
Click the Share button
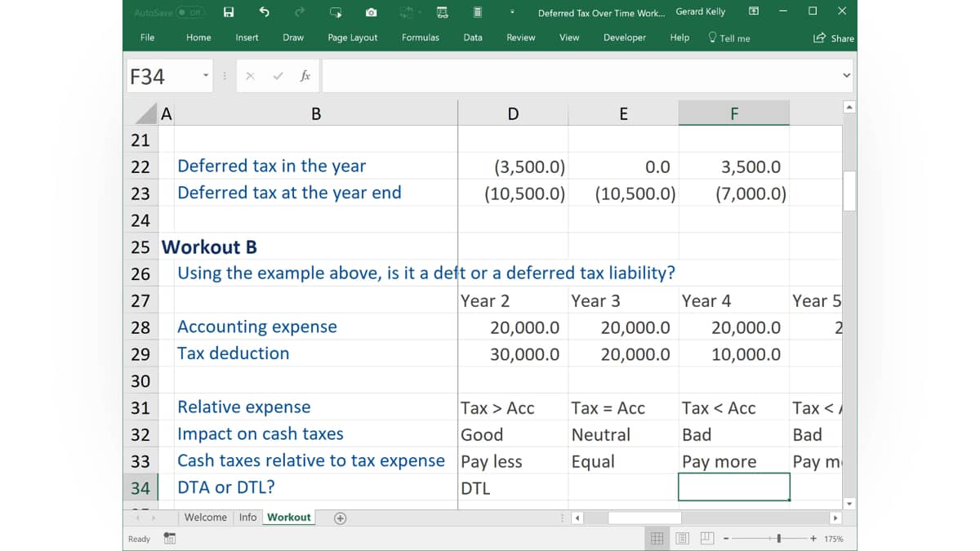click(x=833, y=38)
